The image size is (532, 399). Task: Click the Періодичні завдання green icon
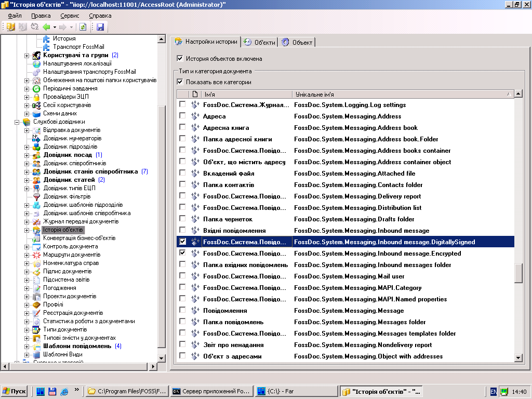[37, 88]
